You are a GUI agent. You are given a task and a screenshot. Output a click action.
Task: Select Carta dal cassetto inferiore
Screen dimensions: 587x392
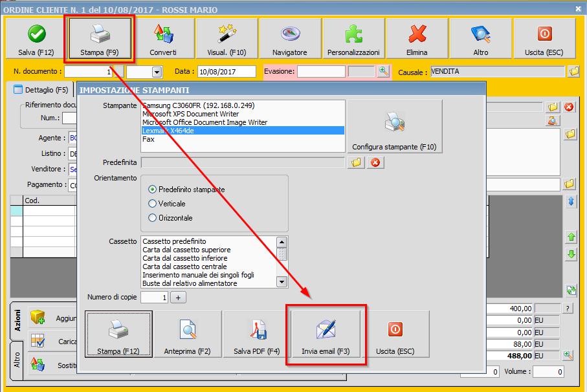point(209,258)
